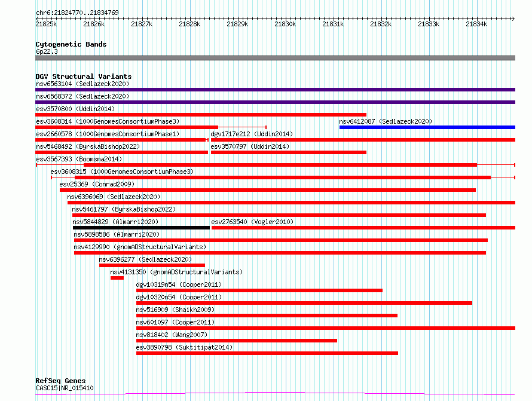Click the red bar under esv3570797 label

coord(289,152)
